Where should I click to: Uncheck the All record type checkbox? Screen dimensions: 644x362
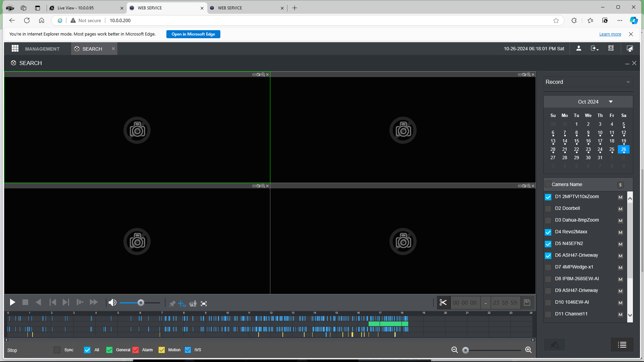[x=87, y=350]
